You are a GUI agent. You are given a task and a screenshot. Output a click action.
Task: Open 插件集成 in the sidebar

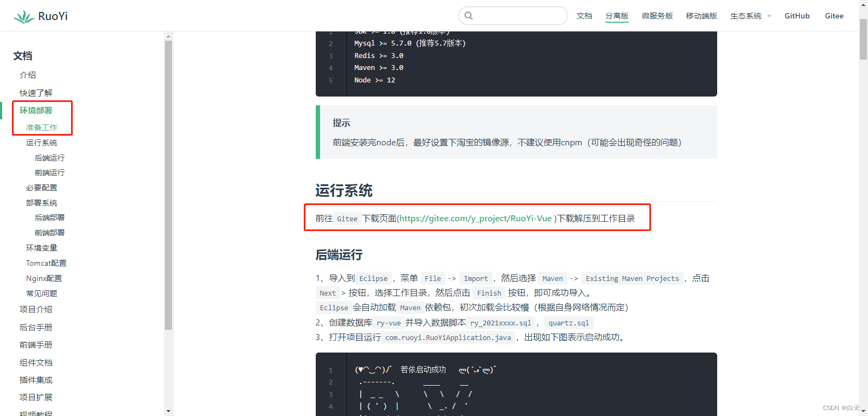(x=36, y=380)
